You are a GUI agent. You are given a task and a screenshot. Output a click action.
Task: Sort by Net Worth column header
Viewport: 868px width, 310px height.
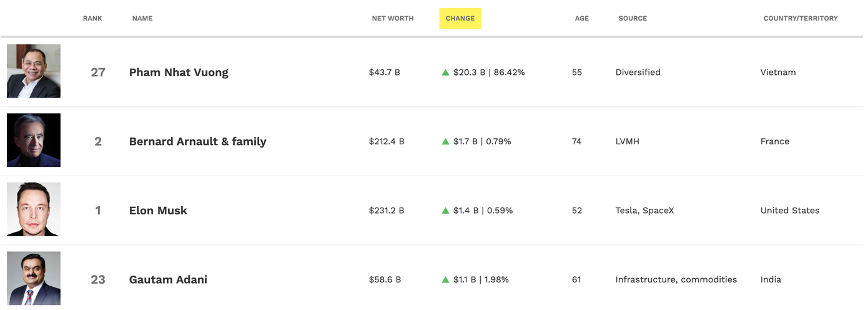[x=393, y=18]
